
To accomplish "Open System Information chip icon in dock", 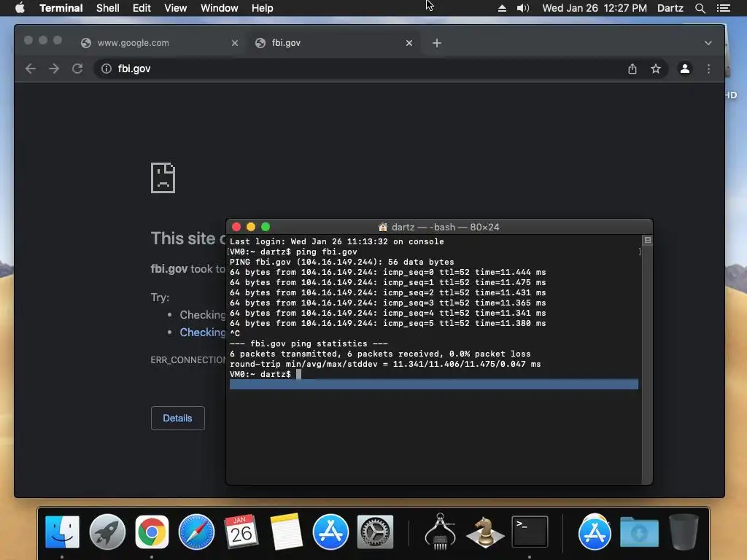I will pos(440,532).
